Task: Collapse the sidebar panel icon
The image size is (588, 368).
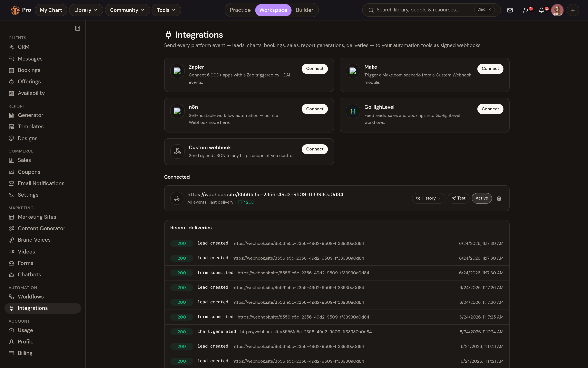Action: (78, 28)
